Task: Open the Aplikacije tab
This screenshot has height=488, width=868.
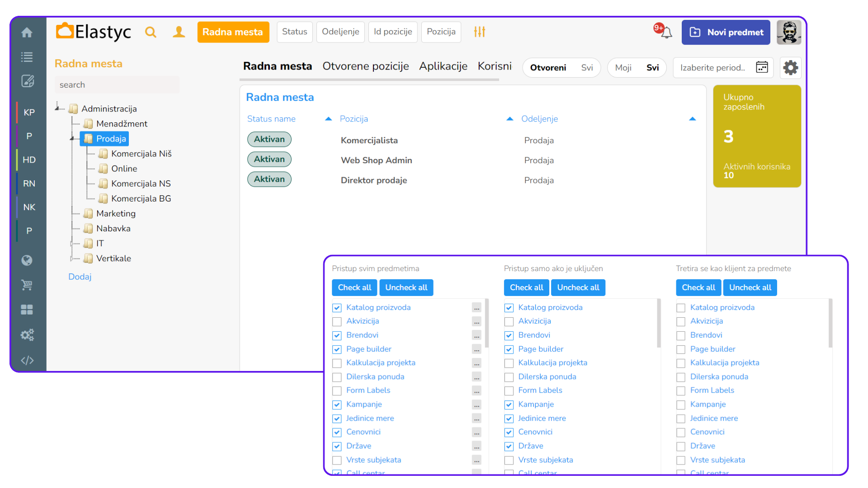Action: pyautogui.click(x=443, y=66)
